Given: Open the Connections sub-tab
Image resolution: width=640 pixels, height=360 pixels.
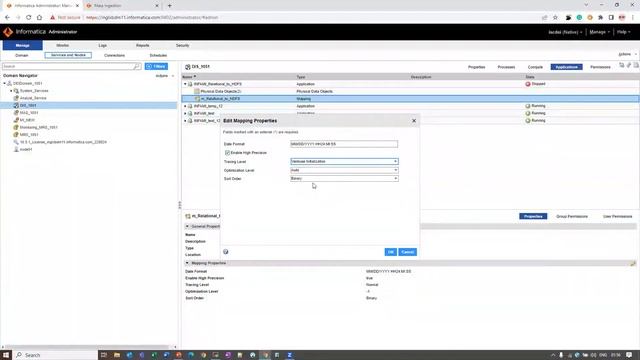Looking at the screenshot, I should pos(114,55).
